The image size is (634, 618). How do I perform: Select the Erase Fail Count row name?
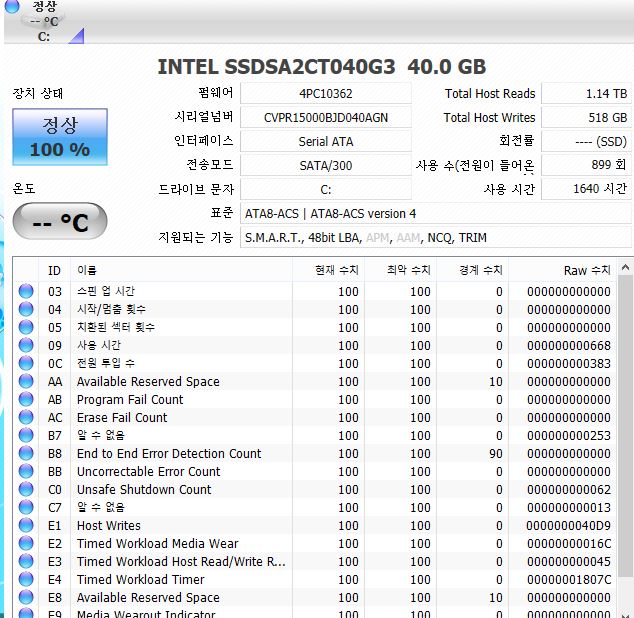tap(122, 417)
